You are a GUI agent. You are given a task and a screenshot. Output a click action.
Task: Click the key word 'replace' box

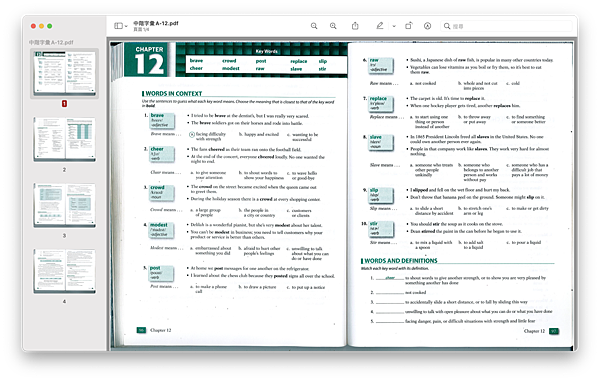tap(381, 103)
